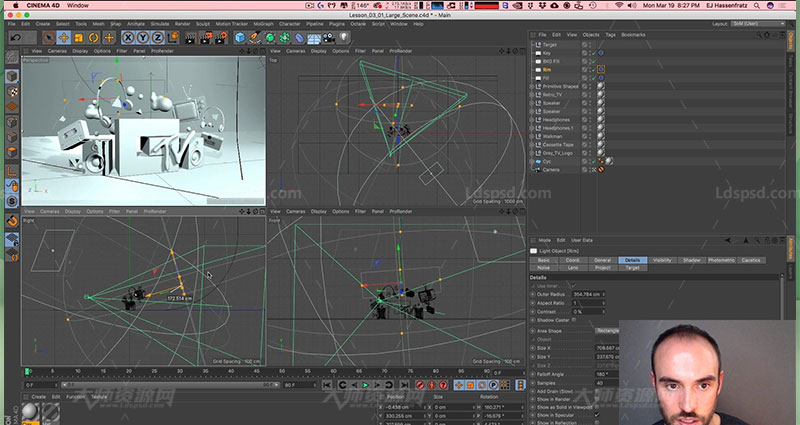The image size is (800, 425).
Task: Expand the Cassette Tape group
Action: coord(532,145)
